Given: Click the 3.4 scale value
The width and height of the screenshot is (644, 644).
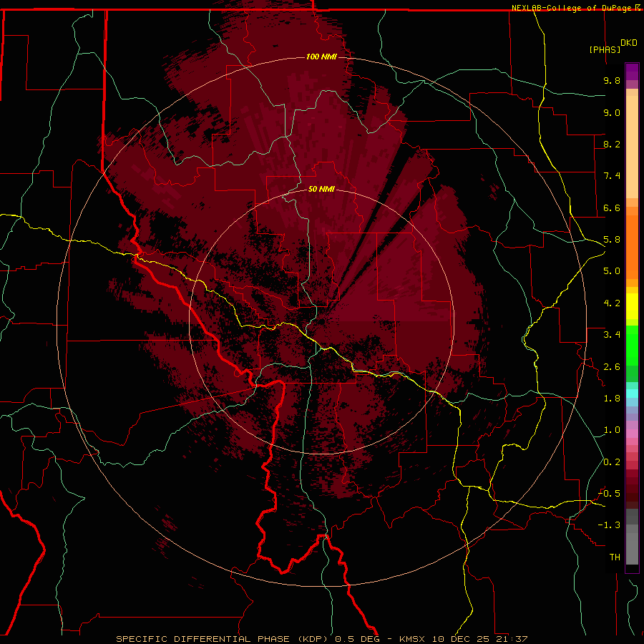Looking at the screenshot, I should [x=612, y=335].
